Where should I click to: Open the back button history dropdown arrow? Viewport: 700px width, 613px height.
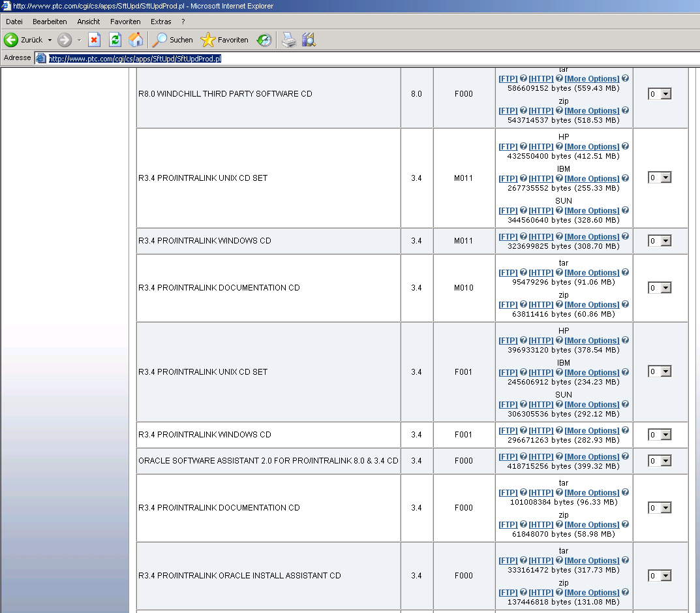[50, 40]
